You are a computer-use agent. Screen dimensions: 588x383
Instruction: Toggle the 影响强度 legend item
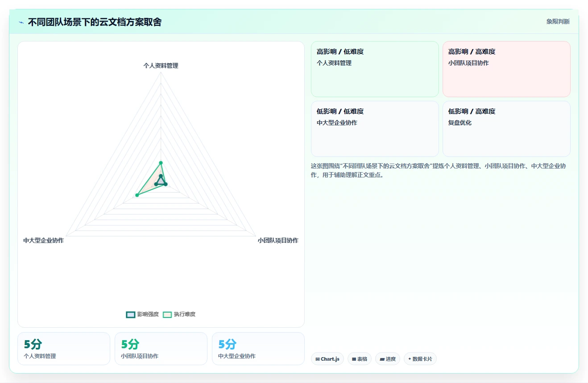pyautogui.click(x=142, y=314)
